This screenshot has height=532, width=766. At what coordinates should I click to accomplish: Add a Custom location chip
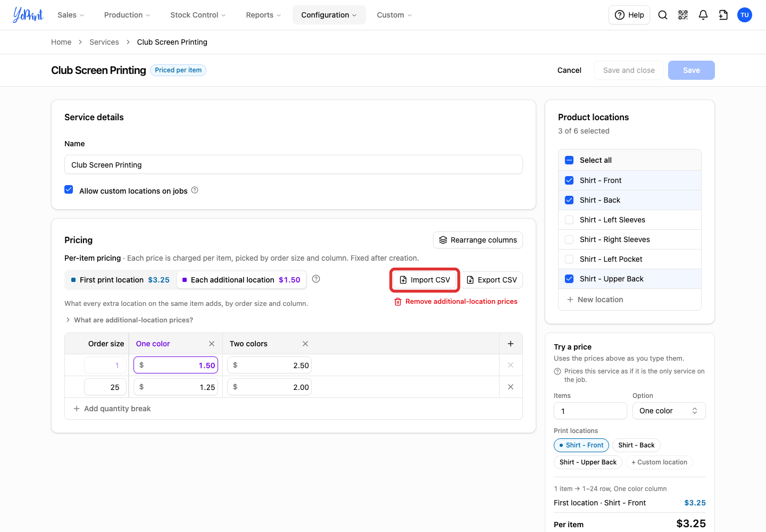click(x=659, y=462)
